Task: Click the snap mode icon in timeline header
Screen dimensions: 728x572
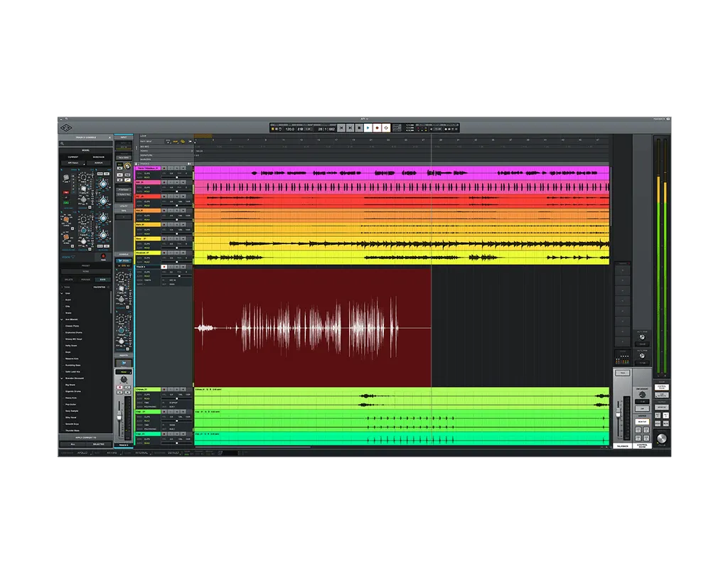Action: (x=175, y=142)
